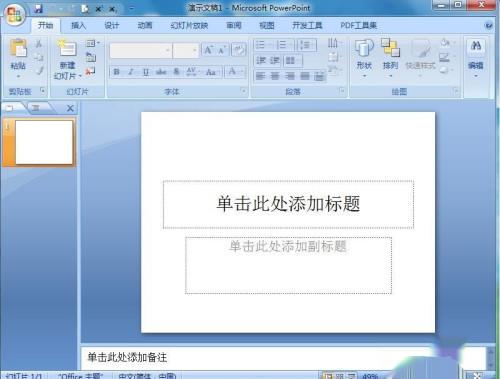Switch to the PDF工具集 tab

pyautogui.click(x=358, y=25)
